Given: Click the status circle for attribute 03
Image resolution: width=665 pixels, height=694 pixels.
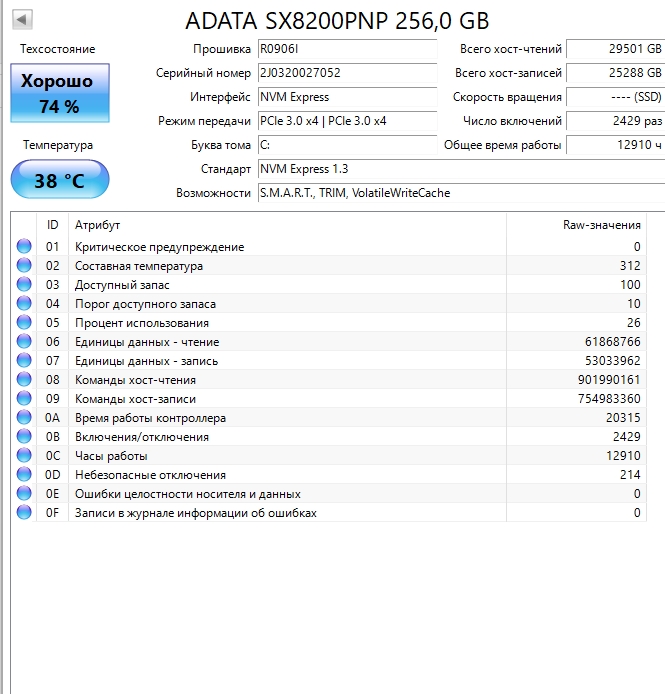Looking at the screenshot, I should point(24,284).
